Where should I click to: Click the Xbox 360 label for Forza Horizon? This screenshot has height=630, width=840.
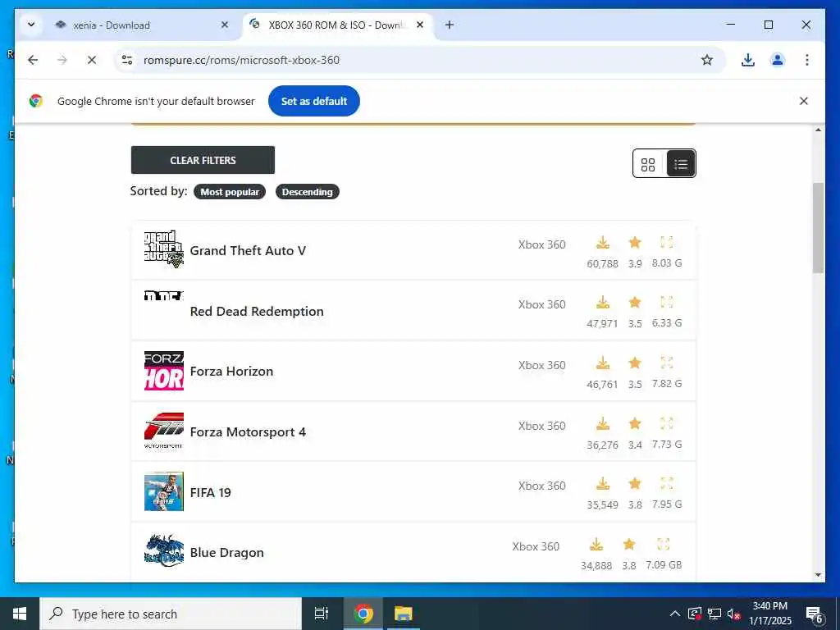(541, 365)
